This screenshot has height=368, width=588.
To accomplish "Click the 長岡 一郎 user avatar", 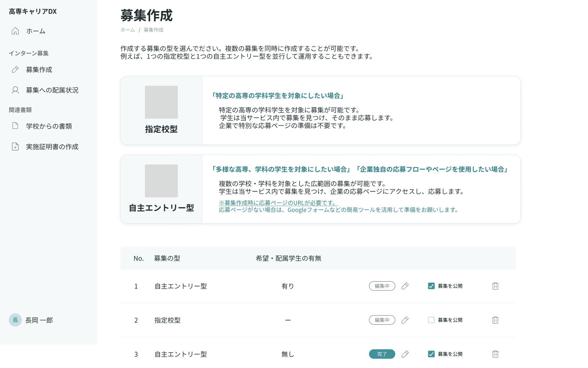I will click(x=15, y=320).
